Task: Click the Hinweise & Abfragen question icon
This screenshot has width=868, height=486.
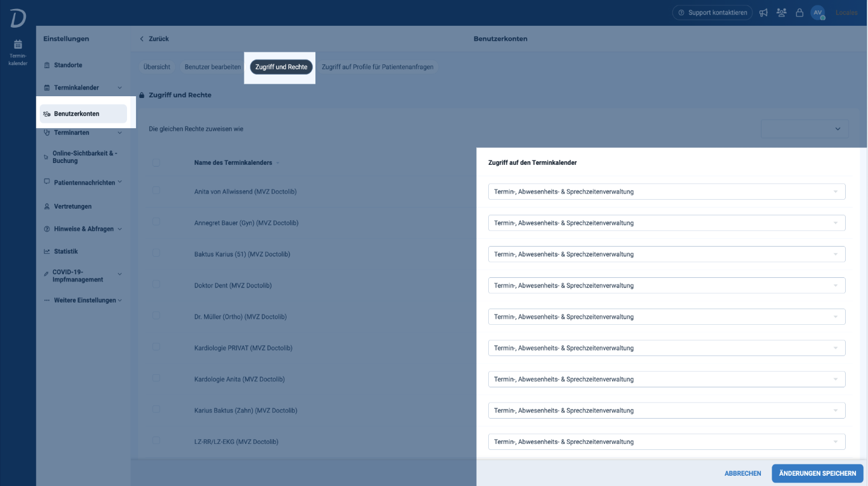Action: [47, 229]
